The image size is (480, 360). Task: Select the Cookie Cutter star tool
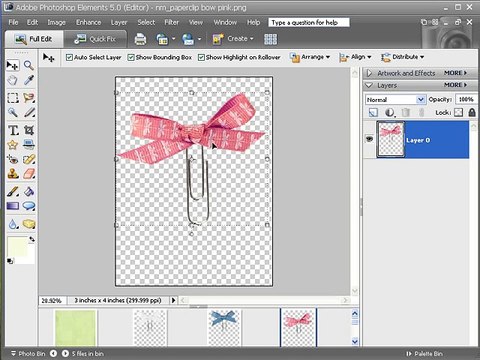click(13, 145)
